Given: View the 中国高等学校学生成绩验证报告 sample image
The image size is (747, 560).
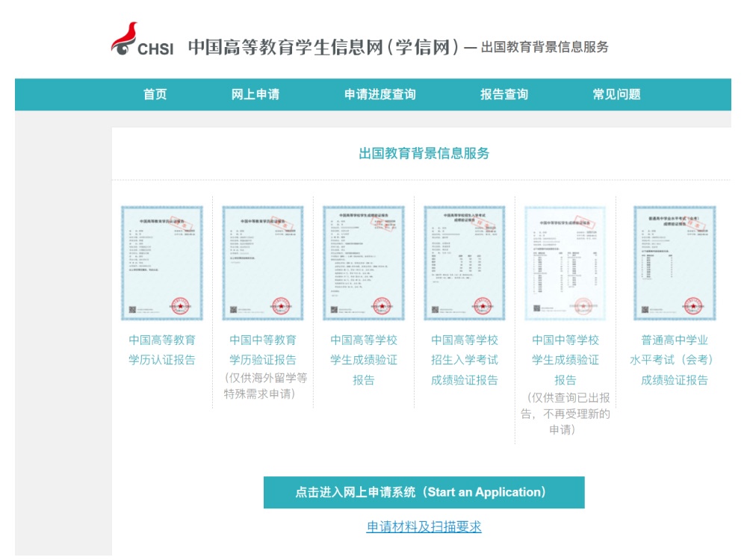Looking at the screenshot, I should tap(364, 263).
